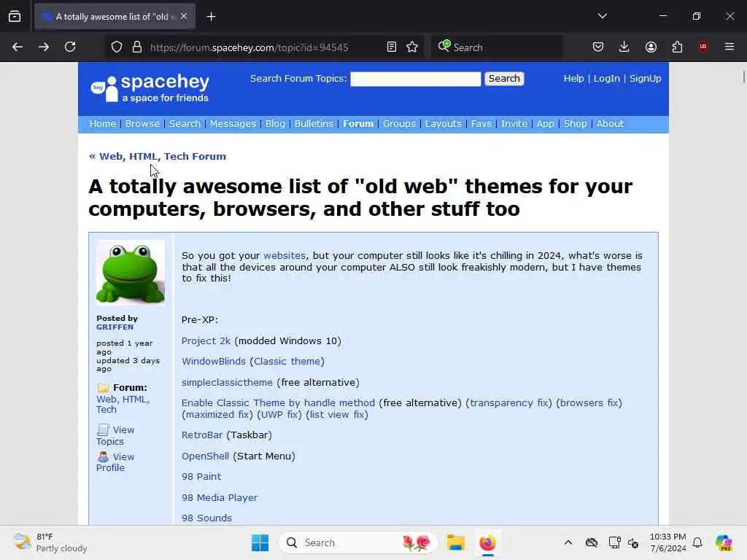Image resolution: width=747 pixels, height=560 pixels.
Task: Open File Explorer from the taskbar
Action: (455, 542)
